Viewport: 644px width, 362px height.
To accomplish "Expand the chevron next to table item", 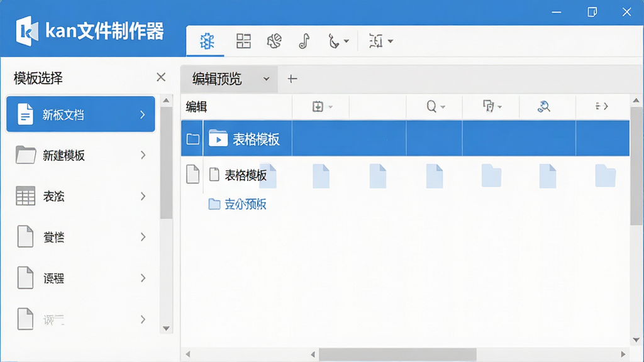I will click(143, 196).
